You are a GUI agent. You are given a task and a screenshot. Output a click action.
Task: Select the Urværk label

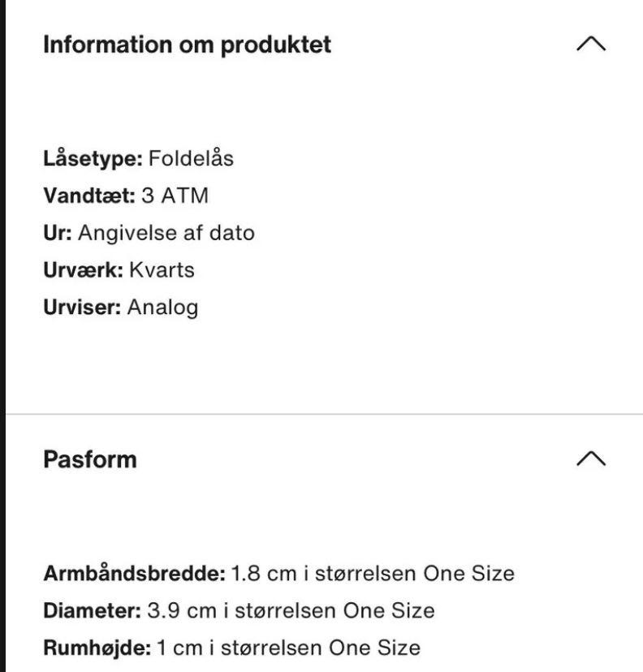83,269
